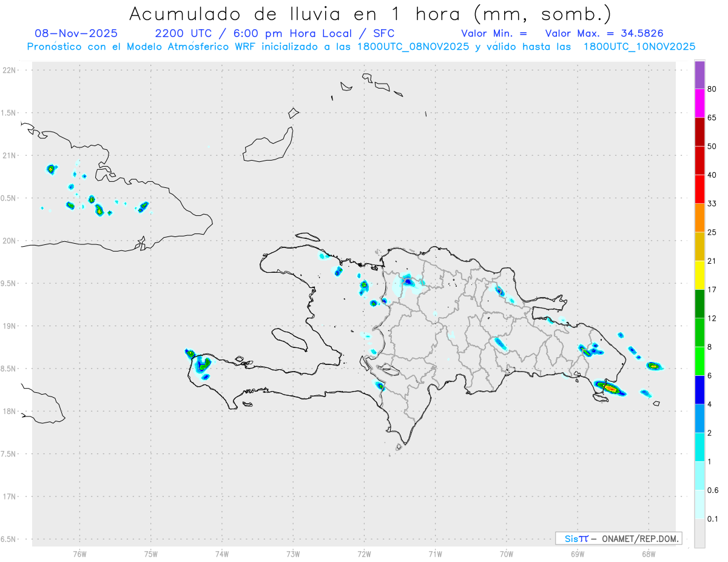The width and height of the screenshot is (728, 562).
Task: Click the orange-core rain cell southeast of Dominican Republic
Action: coord(610,388)
